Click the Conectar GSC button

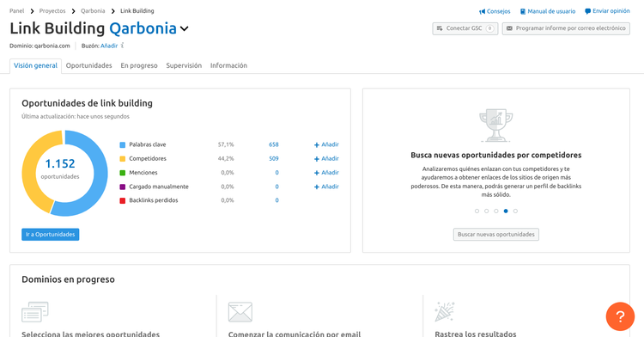pos(465,28)
